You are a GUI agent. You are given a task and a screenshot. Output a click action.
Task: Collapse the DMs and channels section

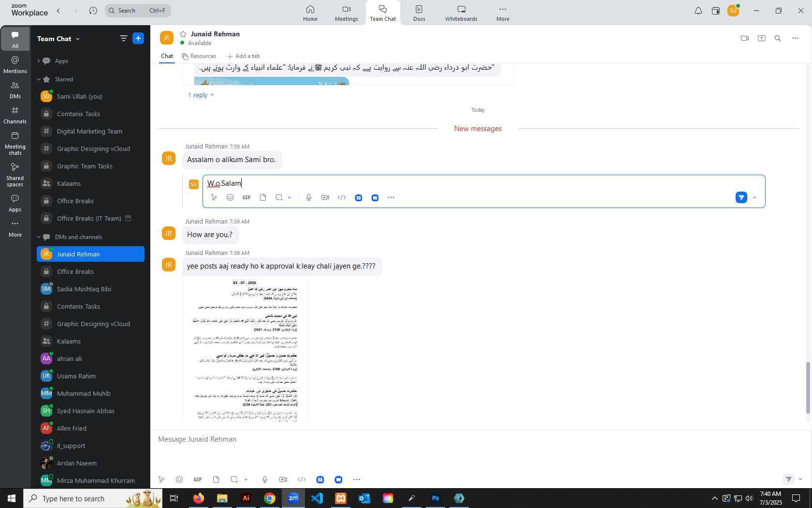click(39, 237)
